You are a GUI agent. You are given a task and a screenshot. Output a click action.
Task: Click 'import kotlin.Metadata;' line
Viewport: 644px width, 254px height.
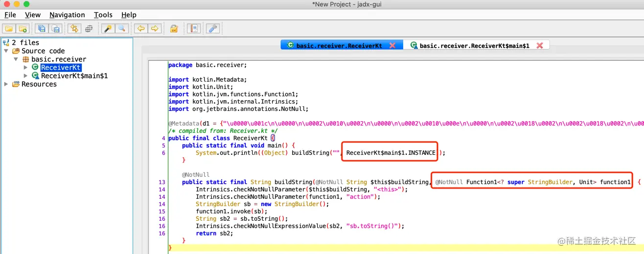point(207,80)
